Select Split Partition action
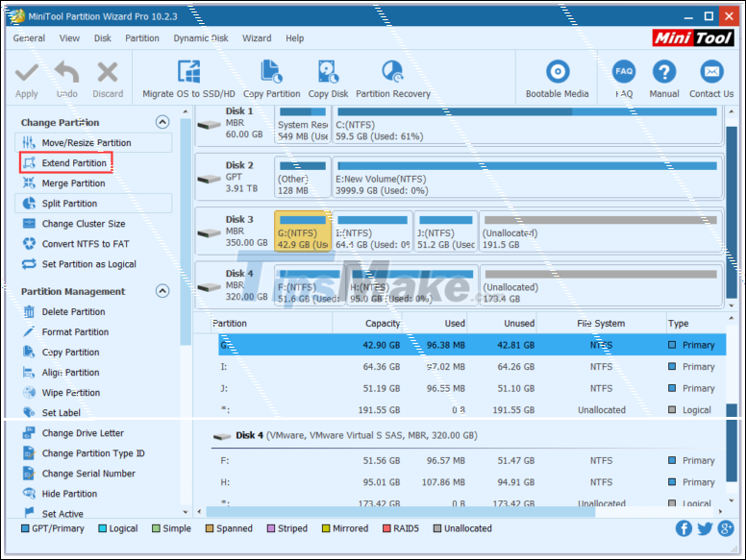The width and height of the screenshot is (746, 560). tap(93, 204)
